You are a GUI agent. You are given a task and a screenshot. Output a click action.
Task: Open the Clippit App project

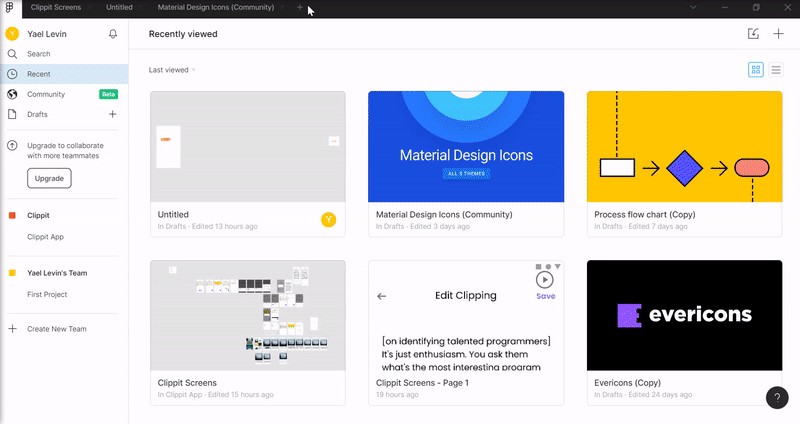(45, 237)
